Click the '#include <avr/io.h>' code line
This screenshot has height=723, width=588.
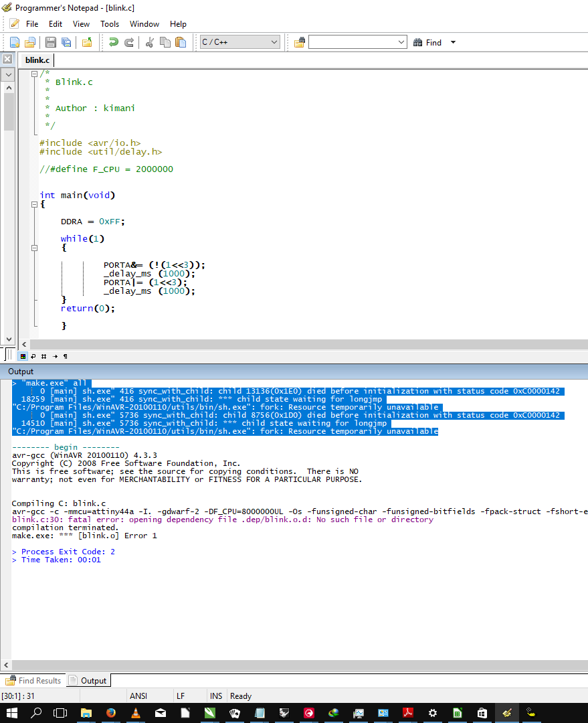click(90, 143)
